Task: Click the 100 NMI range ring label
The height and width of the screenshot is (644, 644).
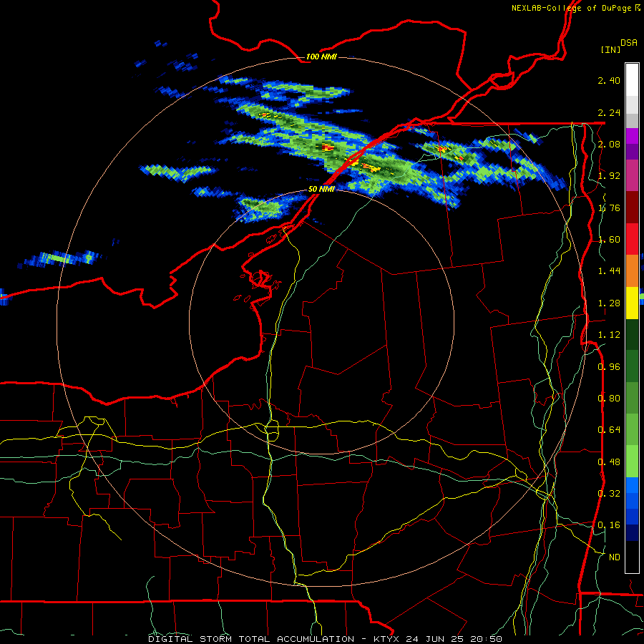Action: point(321,57)
